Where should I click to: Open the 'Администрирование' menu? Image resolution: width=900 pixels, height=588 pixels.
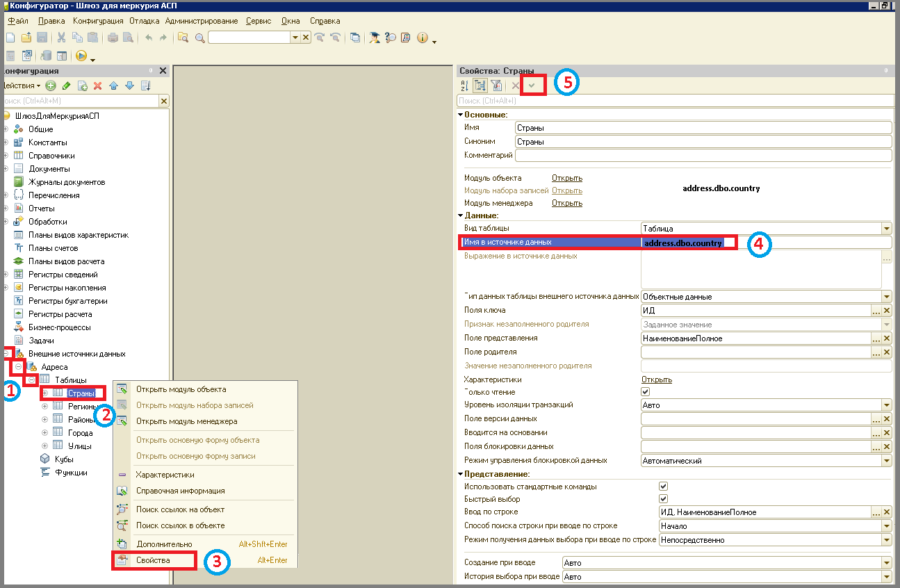pyautogui.click(x=202, y=21)
